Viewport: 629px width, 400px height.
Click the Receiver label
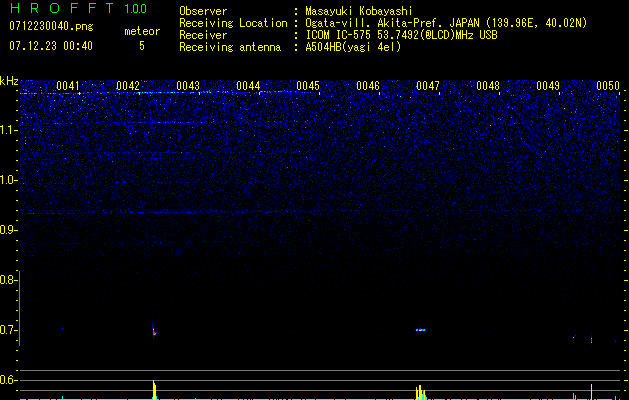pyautogui.click(x=203, y=35)
